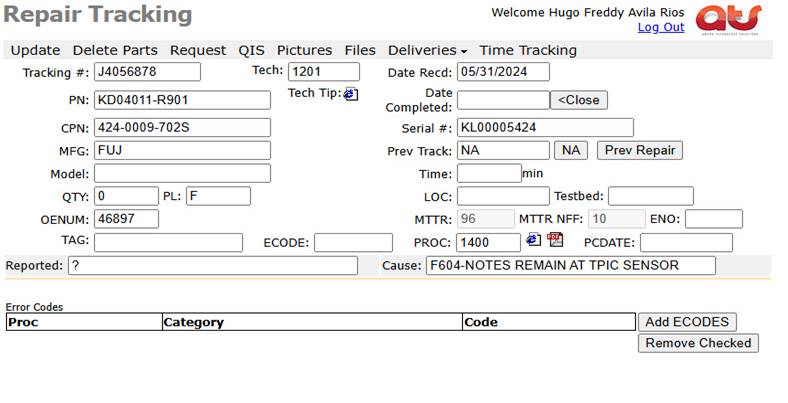The width and height of the screenshot is (788, 403).
Task: Click Welcome Hugo Freddy Avila Rios text
Action: tap(587, 13)
